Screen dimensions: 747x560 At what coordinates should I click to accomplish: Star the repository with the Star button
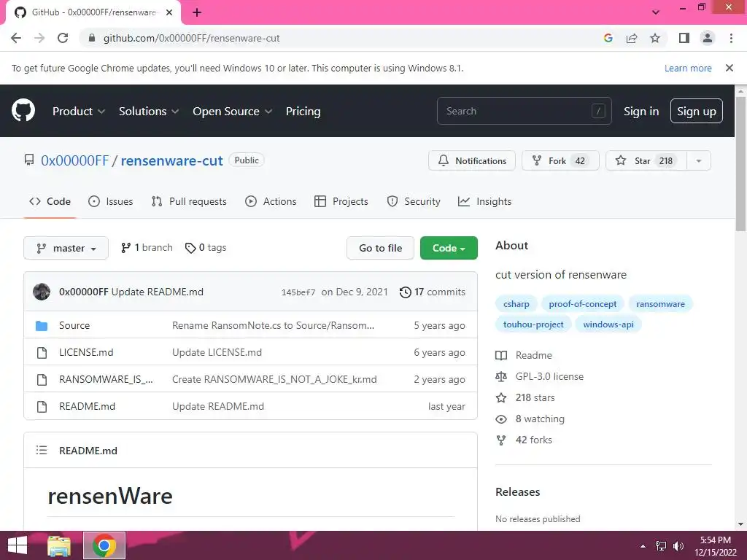646,161
